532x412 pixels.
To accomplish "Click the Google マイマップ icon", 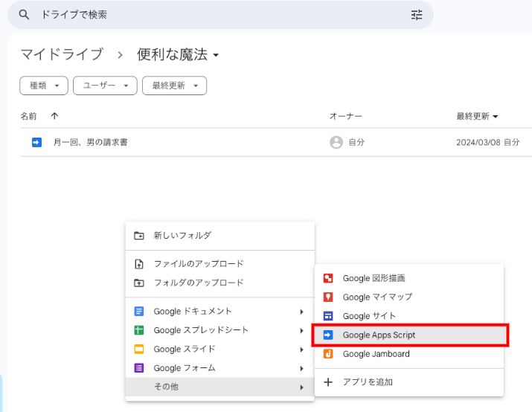I will [x=328, y=297].
